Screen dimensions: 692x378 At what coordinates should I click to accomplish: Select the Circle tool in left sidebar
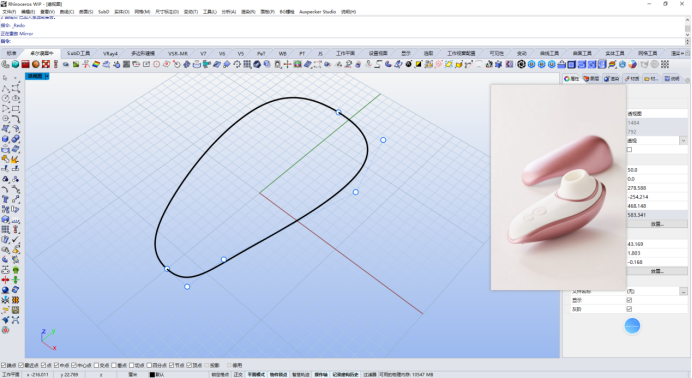pos(5,98)
